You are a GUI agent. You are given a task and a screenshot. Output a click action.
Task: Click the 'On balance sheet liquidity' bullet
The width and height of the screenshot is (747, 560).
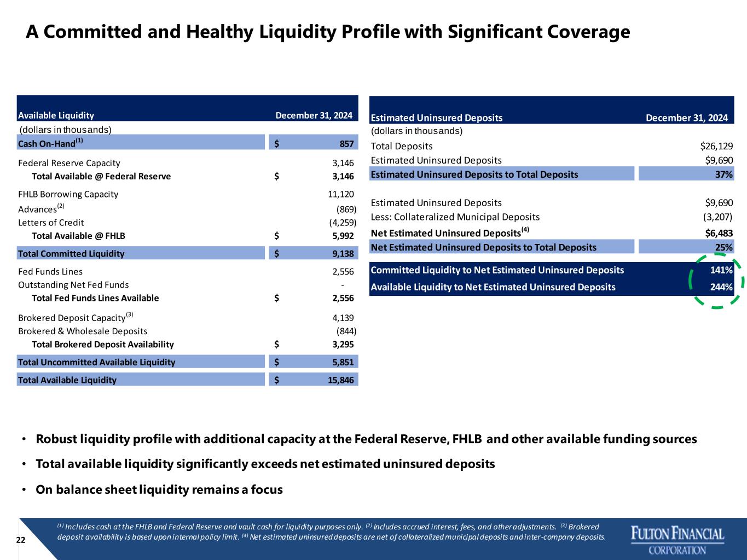pos(159,489)
